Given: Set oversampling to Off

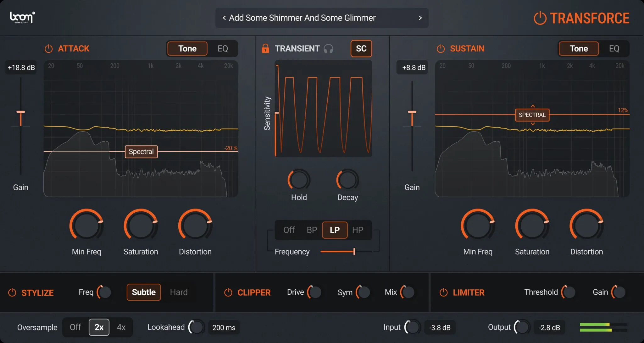Looking at the screenshot, I should [75, 327].
